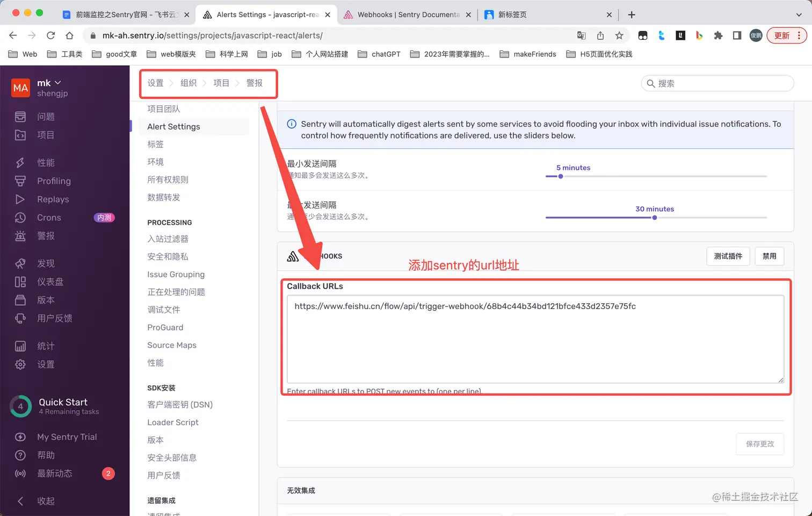The height and width of the screenshot is (516, 812).
Task: Switch to 前端监控之Sentry官网 tab
Action: [126, 15]
